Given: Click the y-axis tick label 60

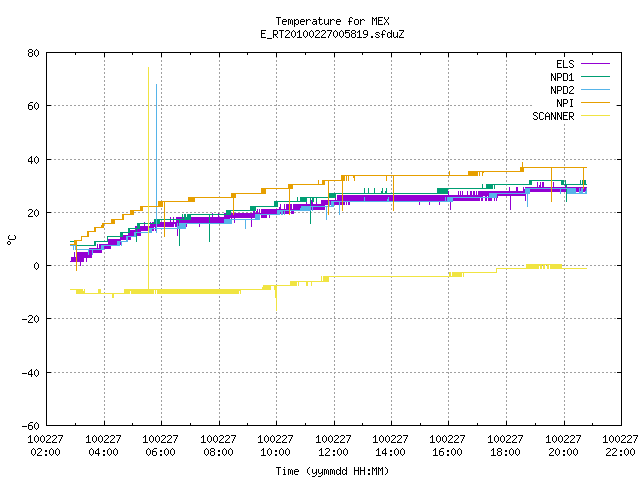Looking at the screenshot, I should 33,107.
